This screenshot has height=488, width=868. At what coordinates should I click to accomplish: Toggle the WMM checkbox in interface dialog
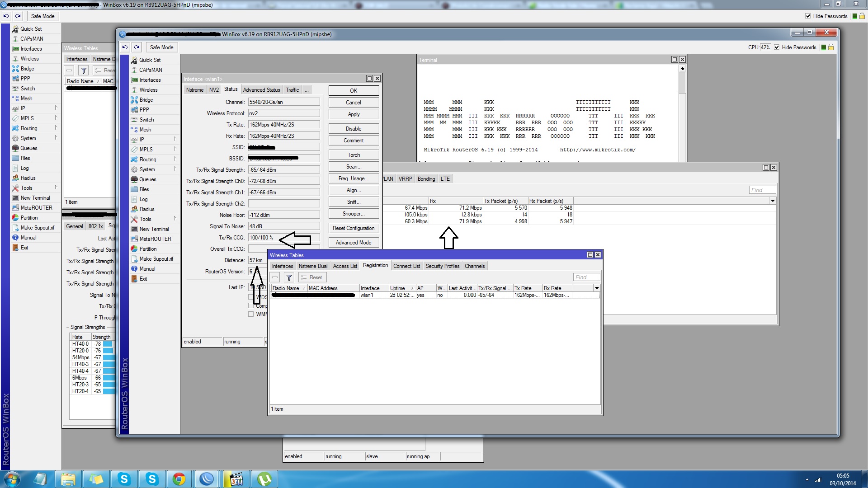click(x=251, y=314)
